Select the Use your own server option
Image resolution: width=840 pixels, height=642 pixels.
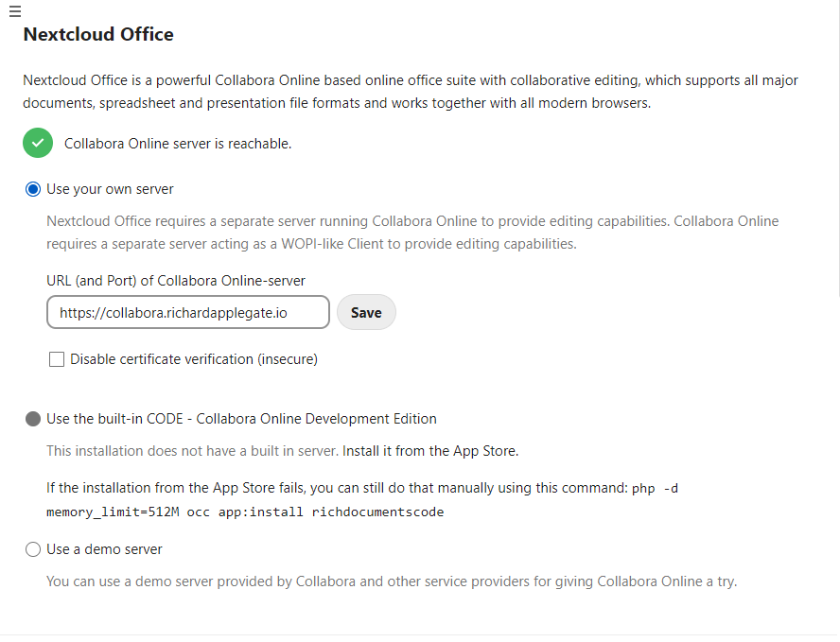tap(33, 189)
